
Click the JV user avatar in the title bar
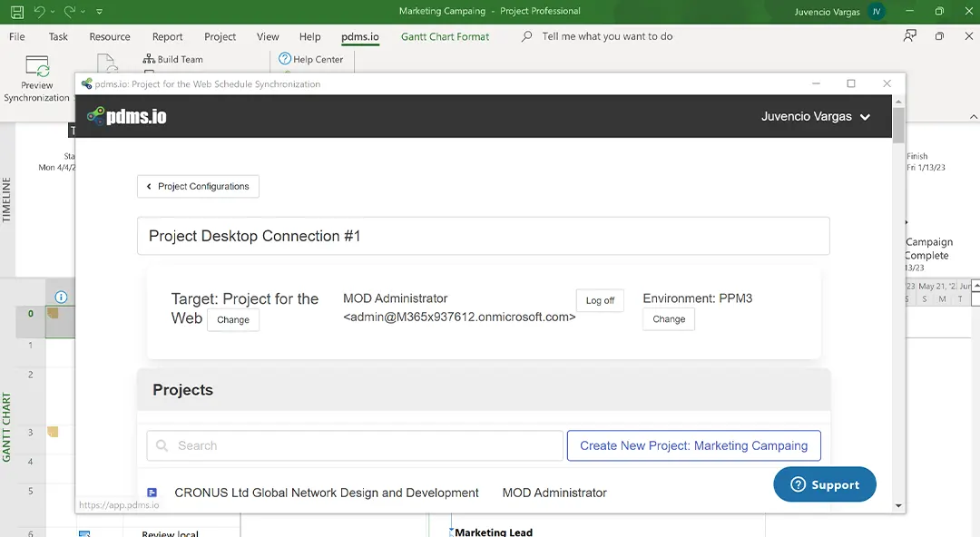(876, 12)
